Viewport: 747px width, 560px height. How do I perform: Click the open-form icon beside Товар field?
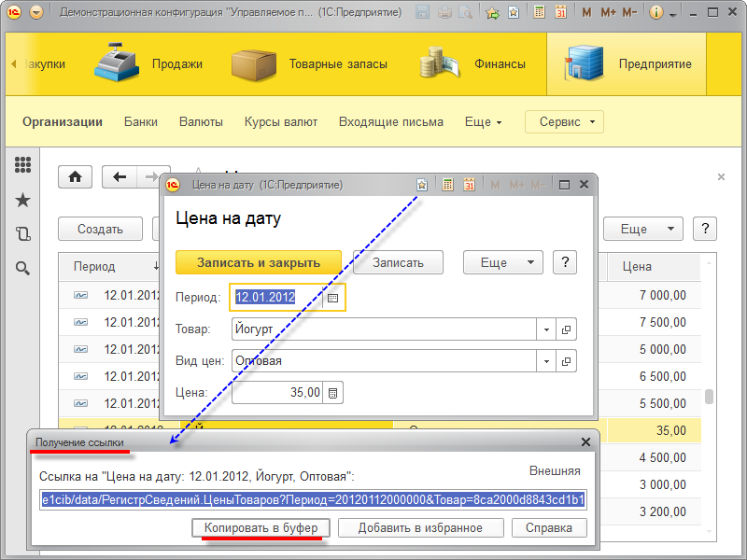(x=566, y=329)
